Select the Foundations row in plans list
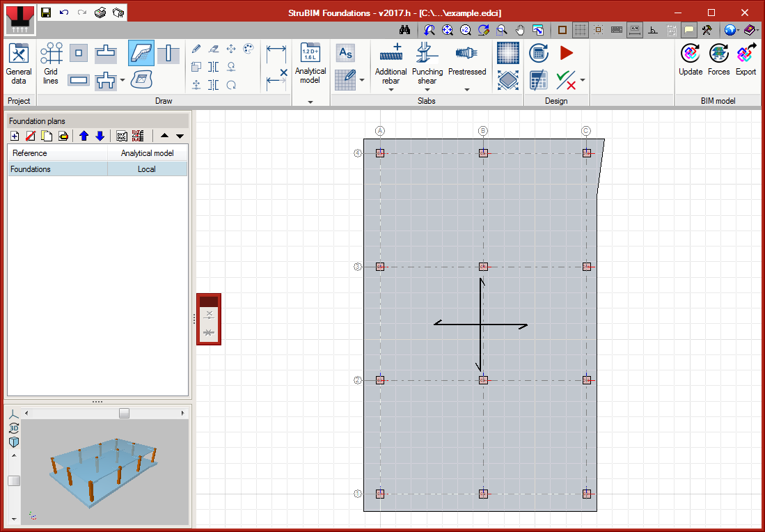765x532 pixels. click(57, 169)
